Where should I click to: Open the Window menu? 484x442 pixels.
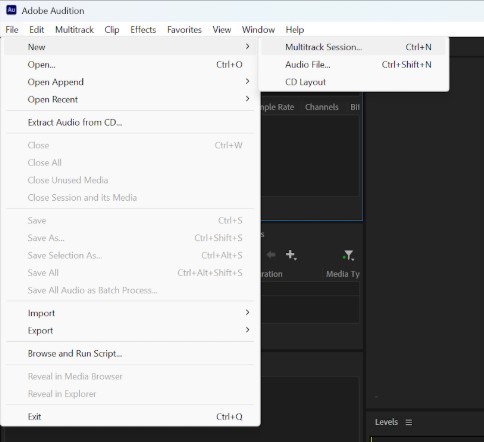click(258, 30)
